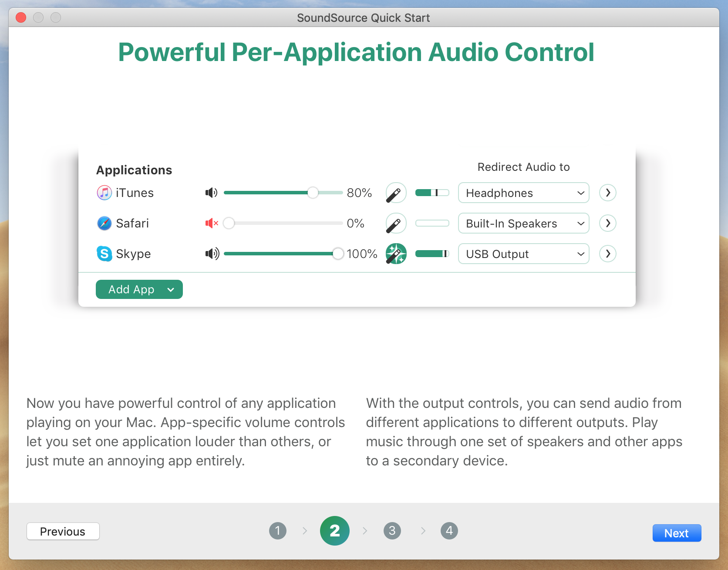The height and width of the screenshot is (570, 728).
Task: Select the current step 2 indicator
Action: (x=335, y=531)
